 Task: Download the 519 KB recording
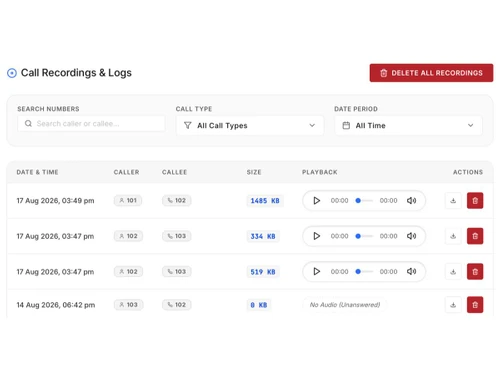click(453, 272)
